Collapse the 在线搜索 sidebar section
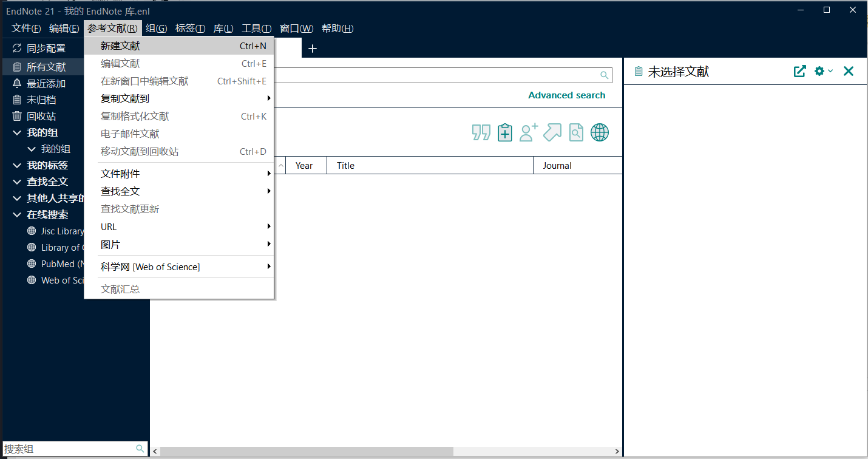Viewport: 868px width, 459px height. coord(17,214)
